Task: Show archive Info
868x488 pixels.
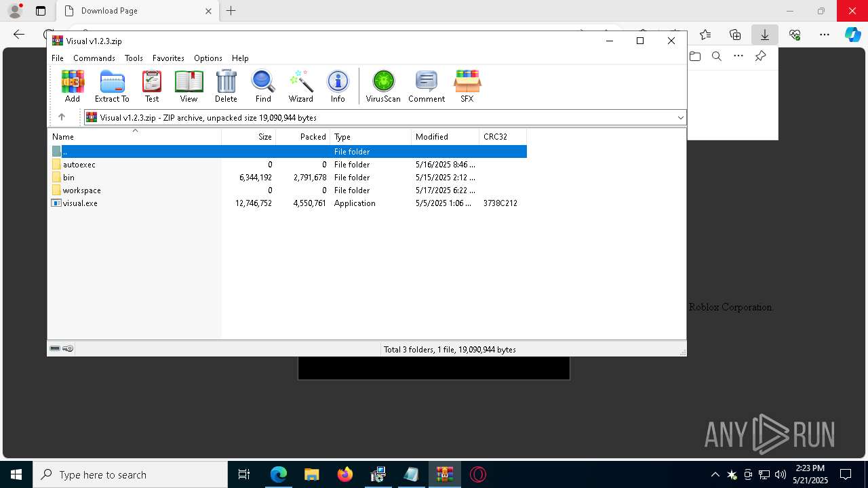Action: tap(338, 86)
